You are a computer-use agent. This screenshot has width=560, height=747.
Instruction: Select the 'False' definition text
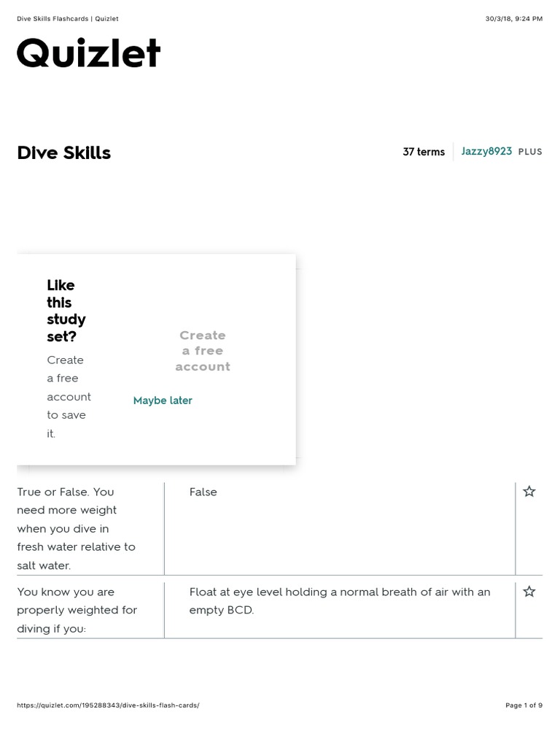203,492
